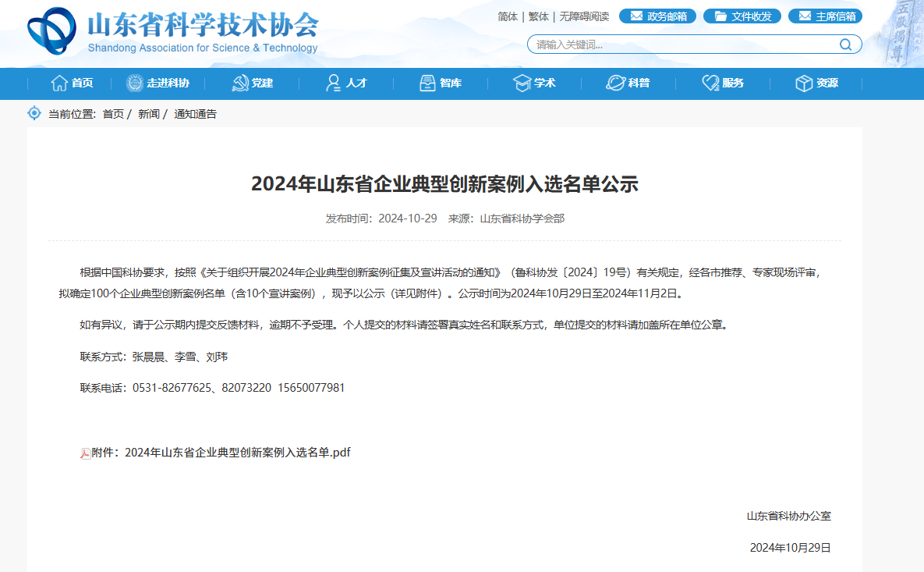Open the 服务 navigation item
The height and width of the screenshot is (572, 924).
point(723,83)
